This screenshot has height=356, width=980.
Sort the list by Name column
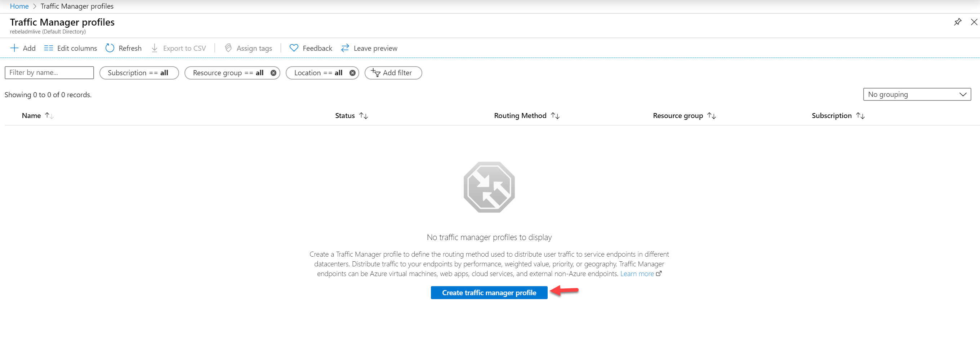[32, 116]
